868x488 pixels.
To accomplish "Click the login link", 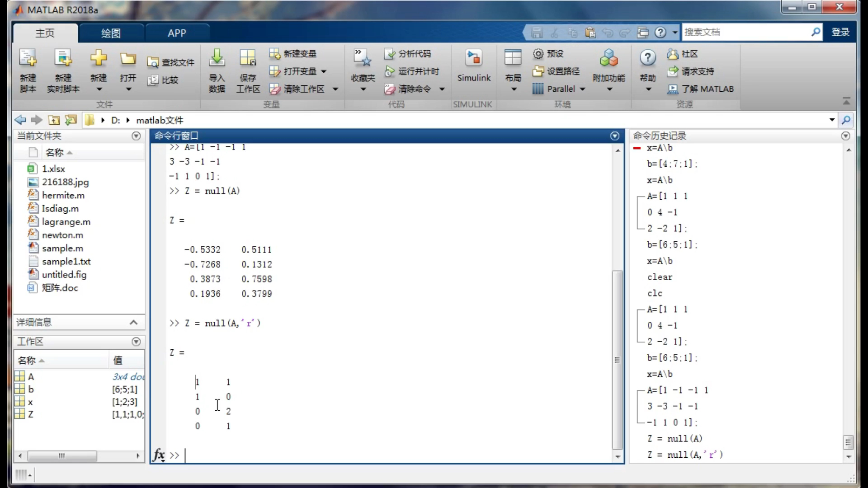I will coord(840,32).
